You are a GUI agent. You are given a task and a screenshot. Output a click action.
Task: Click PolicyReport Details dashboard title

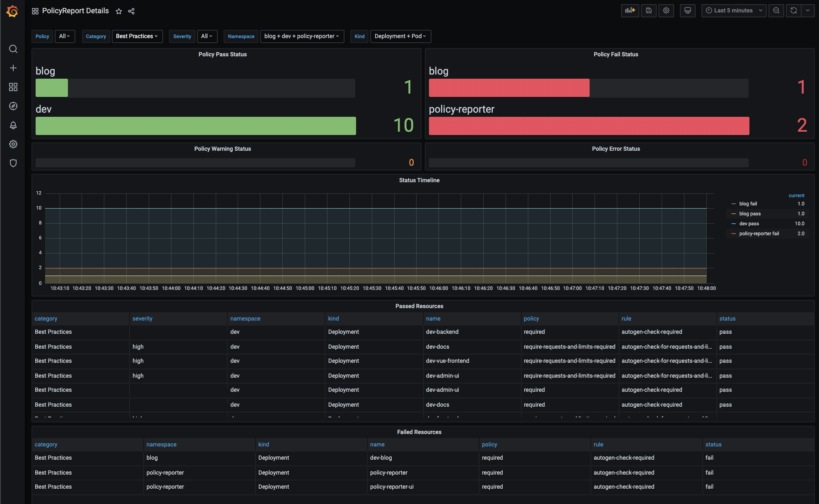click(x=75, y=11)
